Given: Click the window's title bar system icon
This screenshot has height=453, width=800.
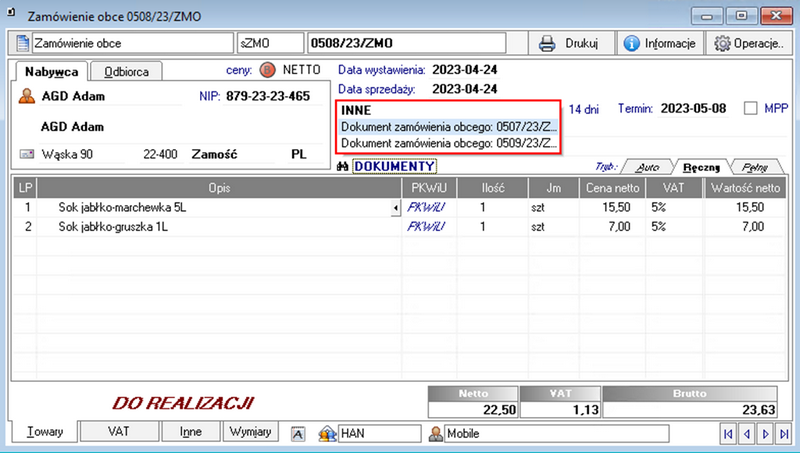Looking at the screenshot, I should tap(12, 12).
